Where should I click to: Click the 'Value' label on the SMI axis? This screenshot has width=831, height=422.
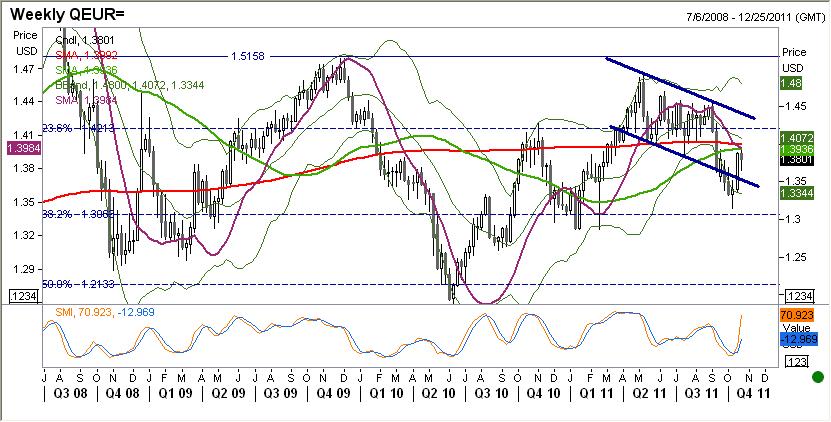pos(797,328)
